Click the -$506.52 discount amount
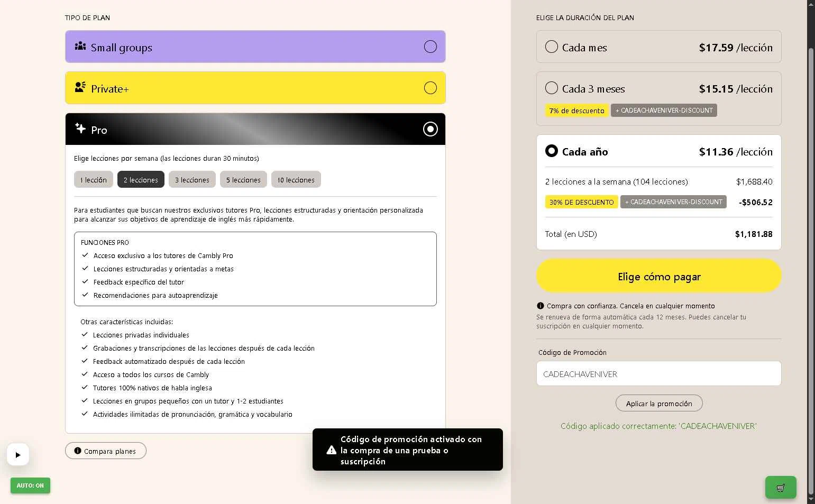Image resolution: width=815 pixels, height=504 pixels. (756, 202)
